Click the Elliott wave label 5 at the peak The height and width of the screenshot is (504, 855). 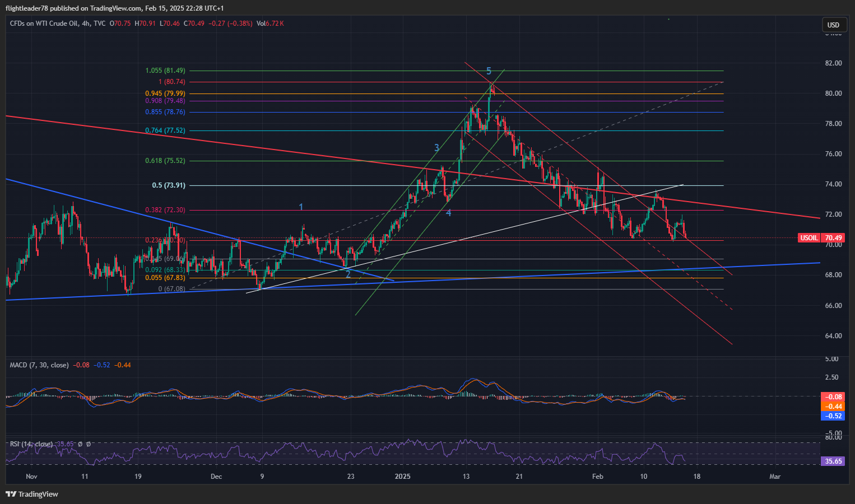point(489,71)
